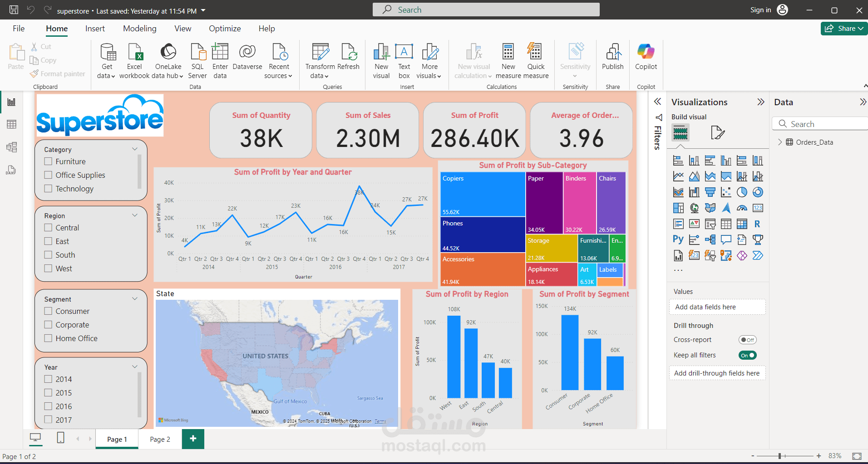The height and width of the screenshot is (464, 868).
Task: Check the Home Office segment box
Action: 48,338
